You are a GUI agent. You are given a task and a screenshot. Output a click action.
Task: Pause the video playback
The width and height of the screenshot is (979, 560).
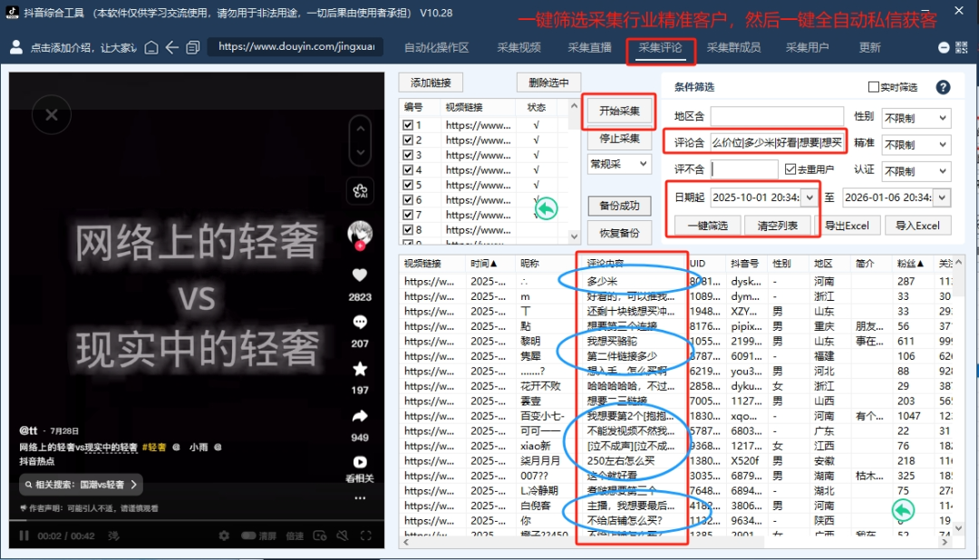point(24,536)
